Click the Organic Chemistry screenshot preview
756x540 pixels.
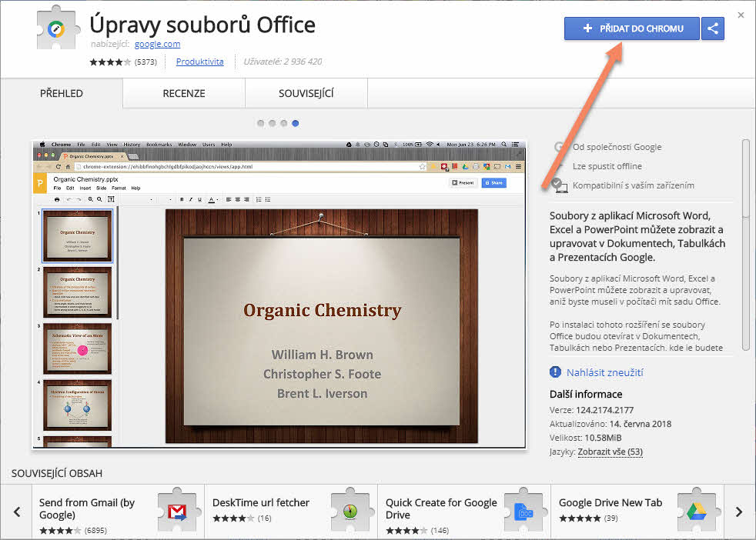pyautogui.click(x=279, y=295)
